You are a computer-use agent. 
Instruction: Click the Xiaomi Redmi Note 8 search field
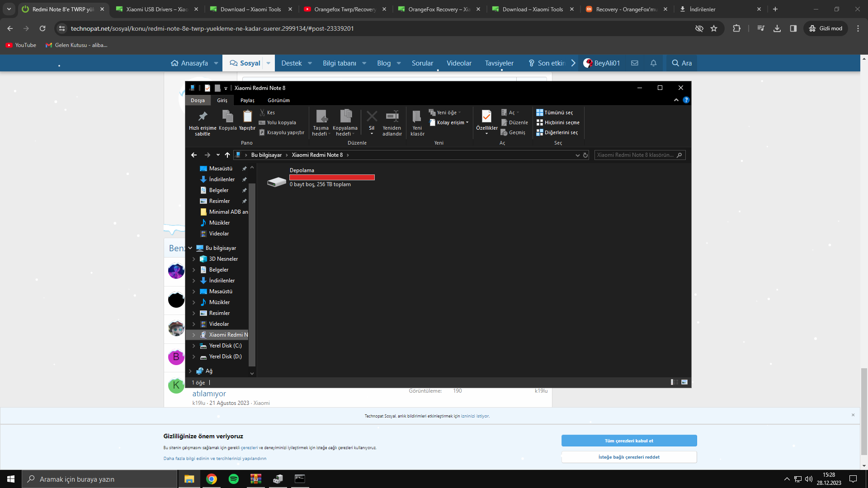point(635,155)
